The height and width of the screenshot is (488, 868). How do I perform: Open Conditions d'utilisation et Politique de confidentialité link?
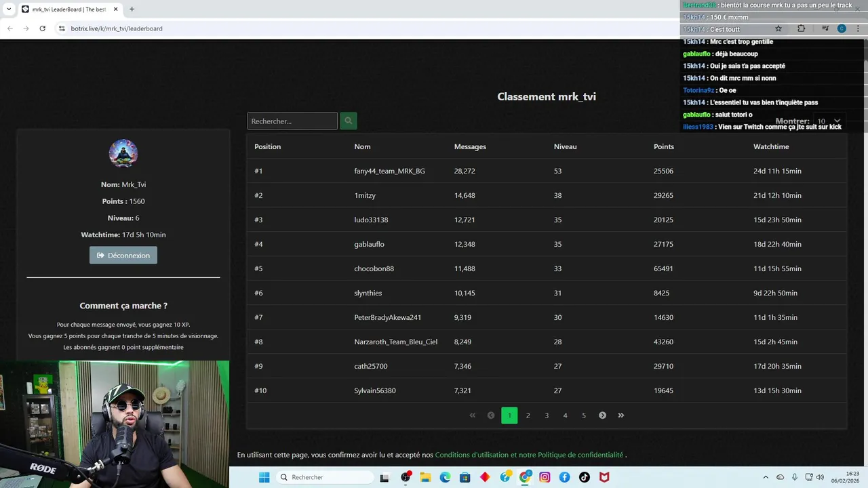tap(529, 455)
